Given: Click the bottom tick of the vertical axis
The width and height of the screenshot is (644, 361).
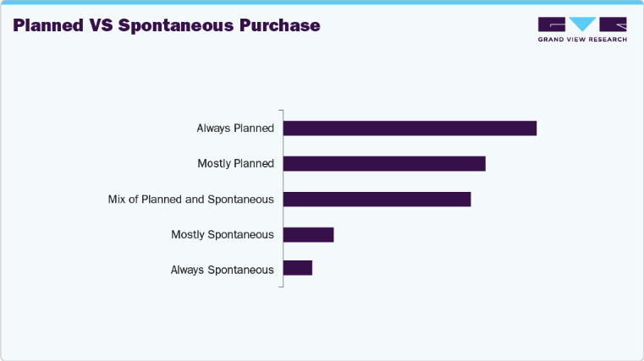Looking at the screenshot, I should 281,287.
